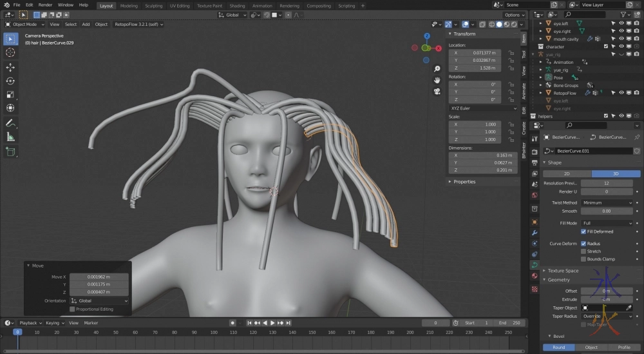Open the XYZ Euler rotation mode dropdown
644x354 pixels.
(482, 108)
